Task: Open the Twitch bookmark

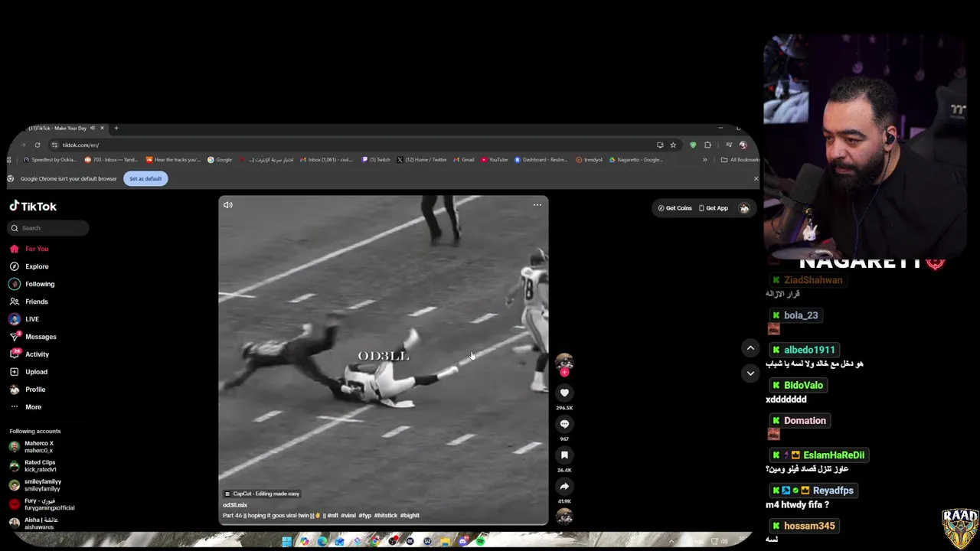Action: (376, 160)
